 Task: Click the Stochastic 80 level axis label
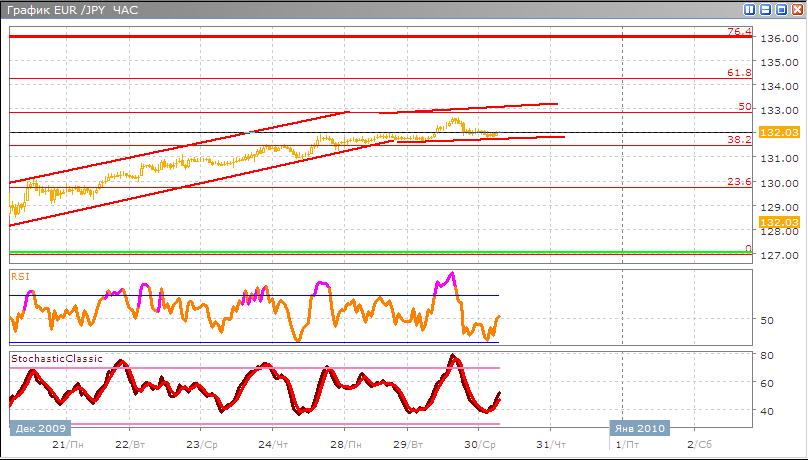(x=770, y=356)
